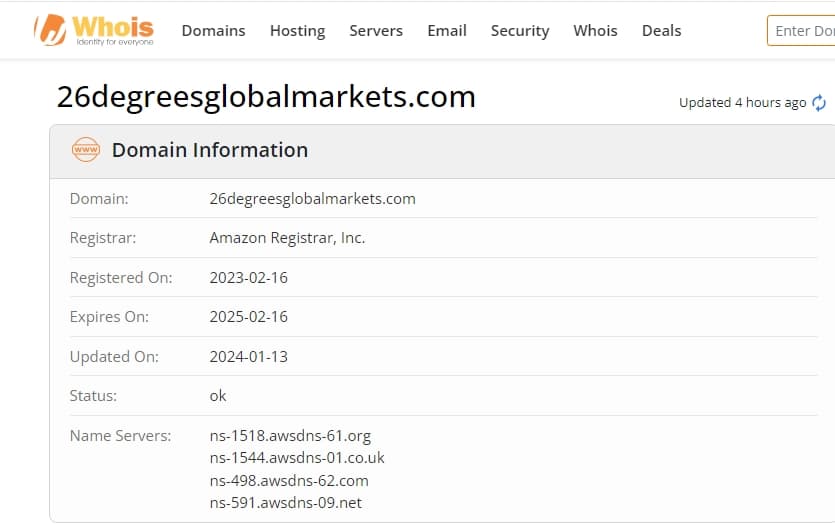Open the Email menu
Screen dimensions: 835x532
click(x=447, y=31)
